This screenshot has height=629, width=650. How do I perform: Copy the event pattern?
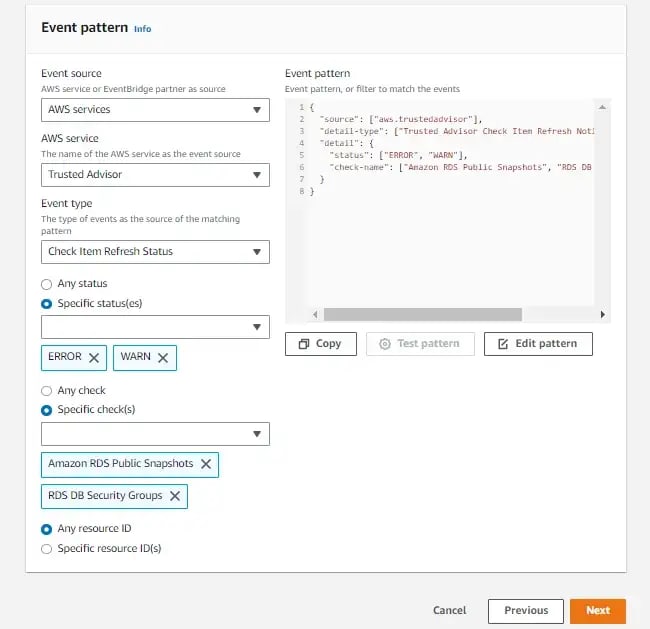pos(321,344)
